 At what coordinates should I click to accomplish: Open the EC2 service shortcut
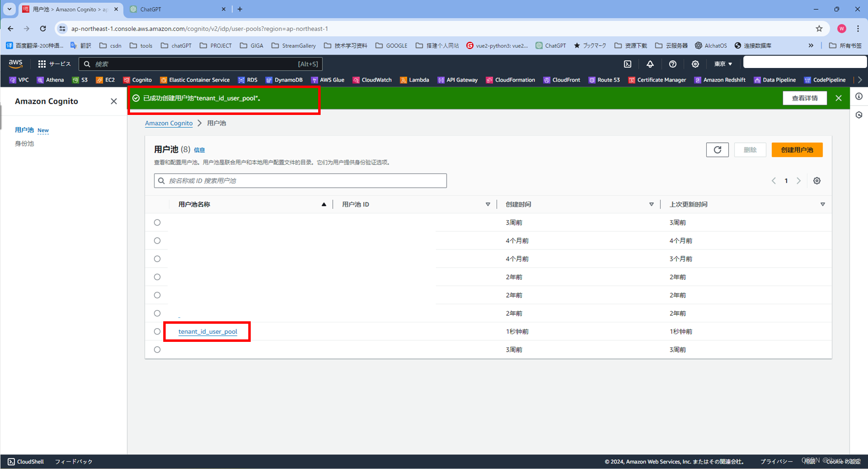coord(105,80)
